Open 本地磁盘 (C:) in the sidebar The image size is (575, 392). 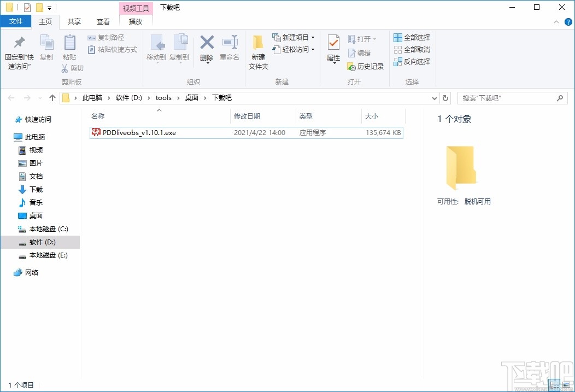[49, 229]
